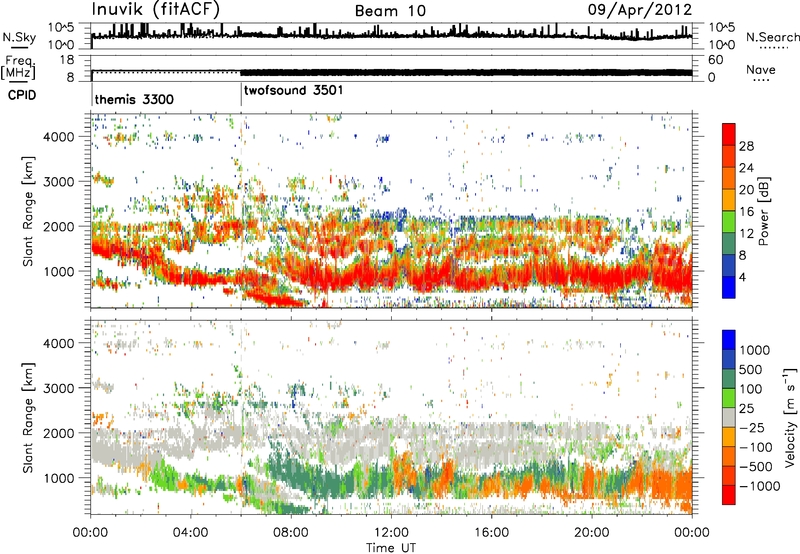Click the '-1000' Velocity scale value
Viewport: 800px width, 554px height.
(759, 486)
